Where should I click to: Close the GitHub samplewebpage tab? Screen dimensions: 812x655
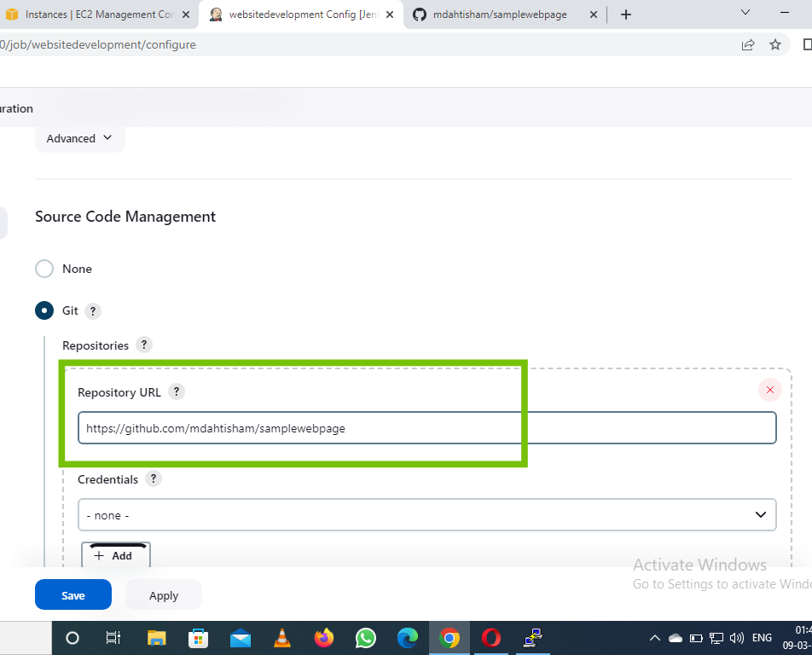pos(594,14)
